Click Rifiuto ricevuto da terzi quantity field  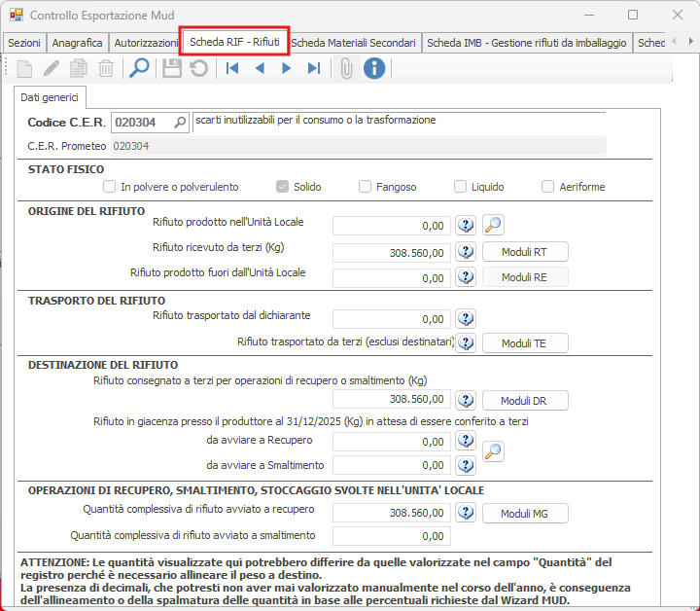[x=392, y=253]
